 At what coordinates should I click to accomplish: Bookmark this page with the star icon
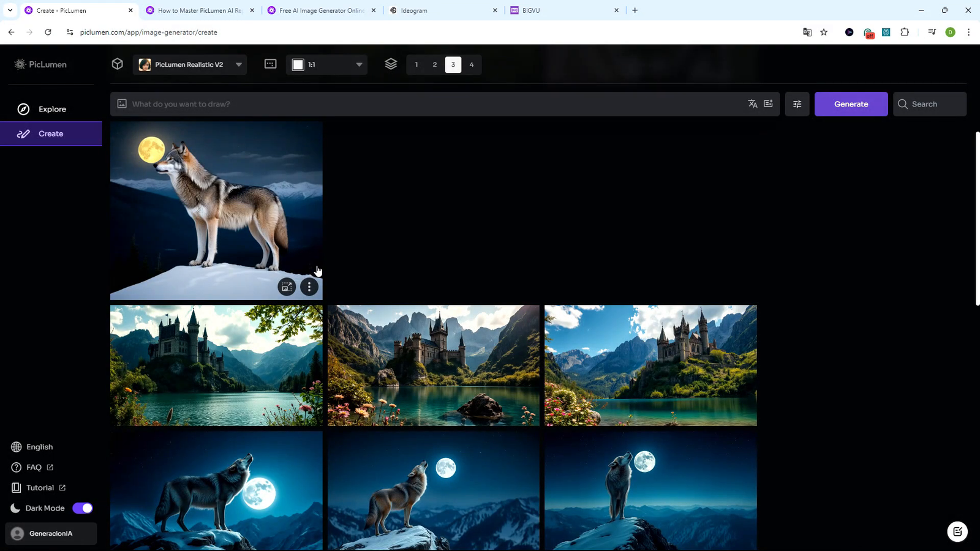point(824,32)
